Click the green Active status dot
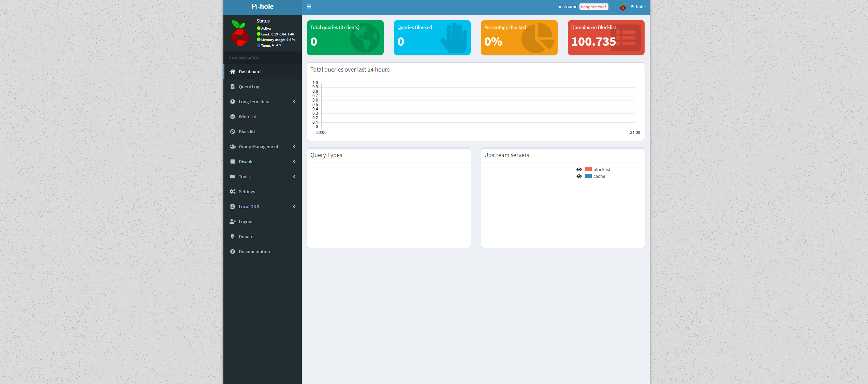Image resolution: width=868 pixels, height=384 pixels. point(259,28)
